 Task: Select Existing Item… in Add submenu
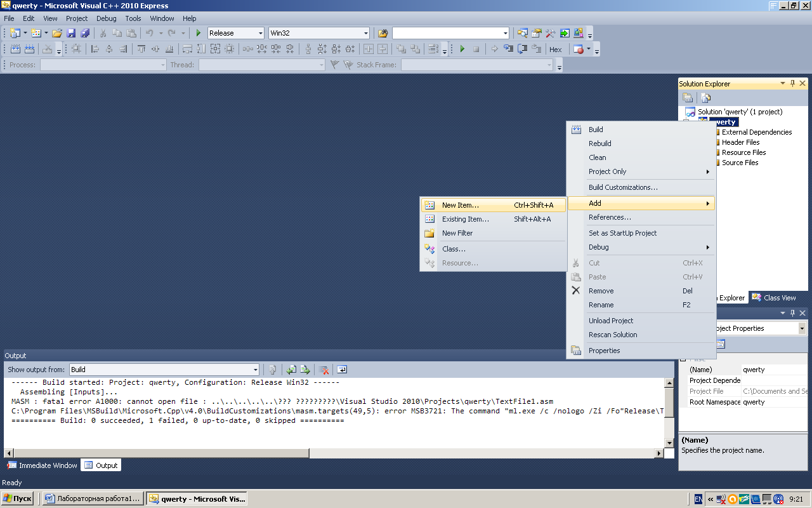click(x=493, y=219)
